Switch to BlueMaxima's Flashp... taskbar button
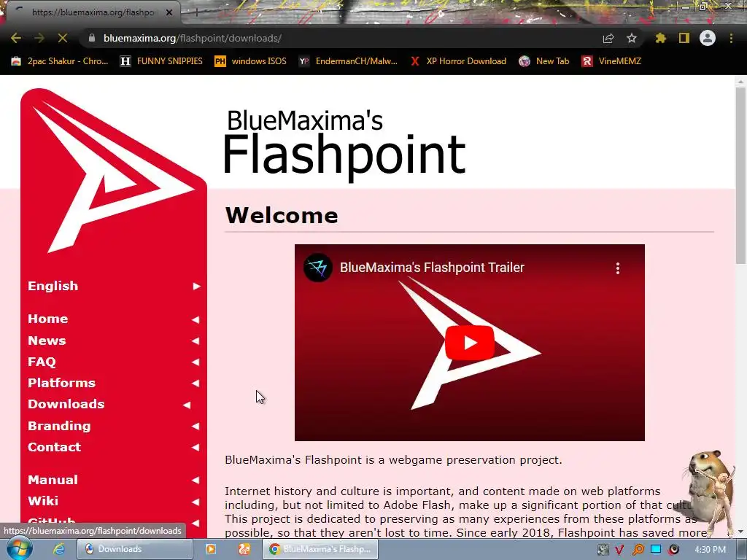Screen dimensions: 747x560 320,549
